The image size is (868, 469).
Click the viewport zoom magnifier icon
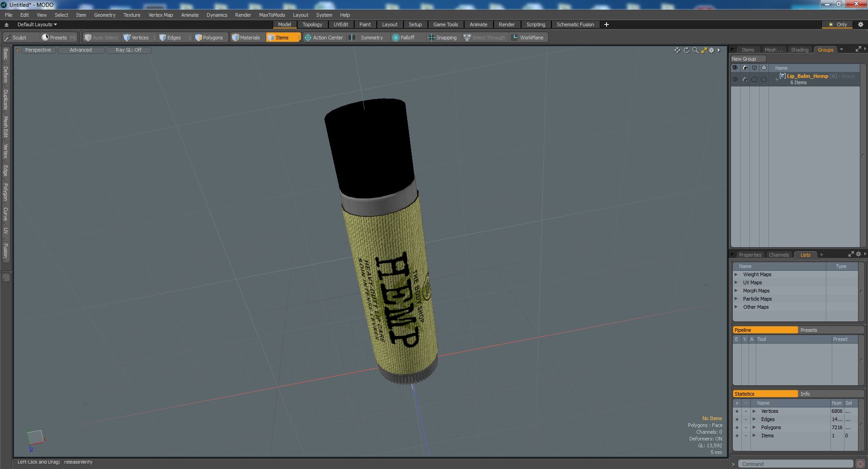(695, 50)
